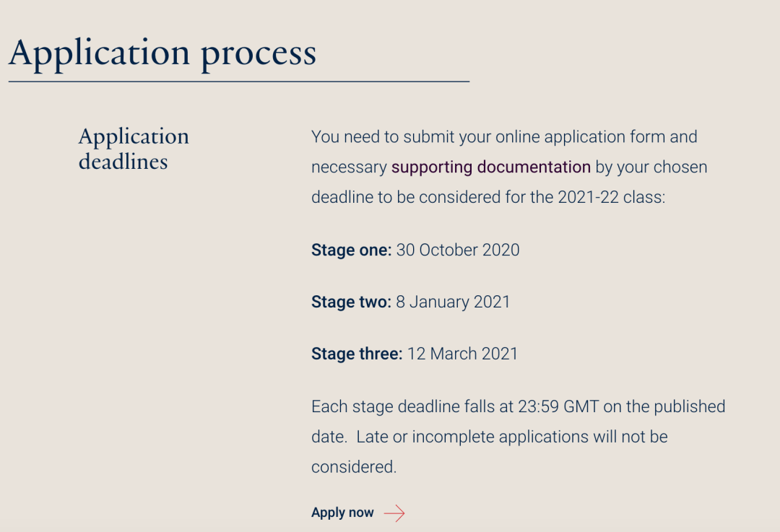
Task: Click the 23:59 GMT time text
Action: [x=558, y=406]
